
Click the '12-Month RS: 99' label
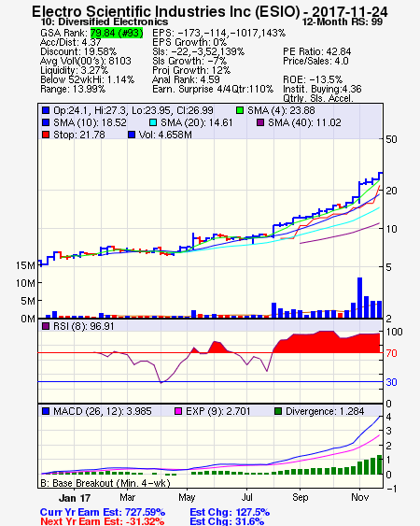pyautogui.click(x=343, y=21)
